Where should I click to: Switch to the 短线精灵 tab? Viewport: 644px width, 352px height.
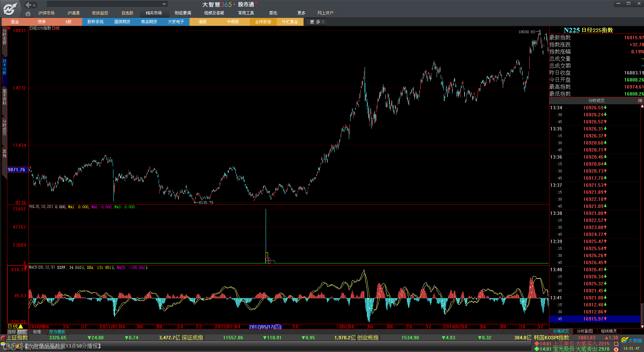609,331
